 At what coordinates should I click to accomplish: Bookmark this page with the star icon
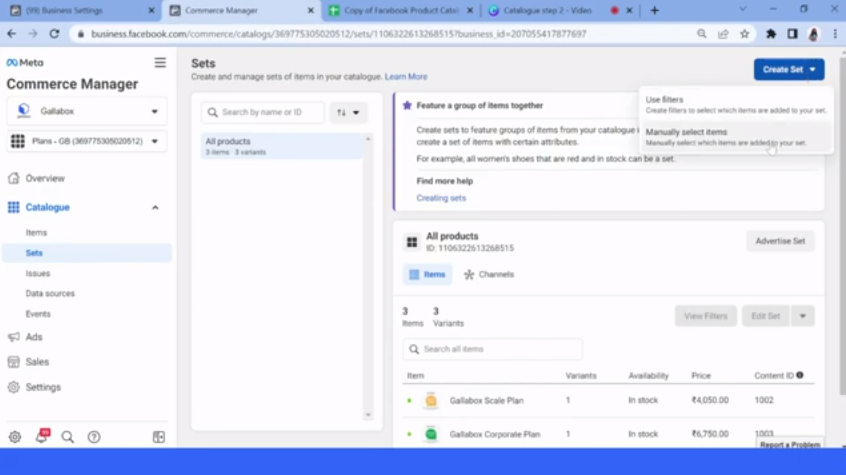[745, 34]
